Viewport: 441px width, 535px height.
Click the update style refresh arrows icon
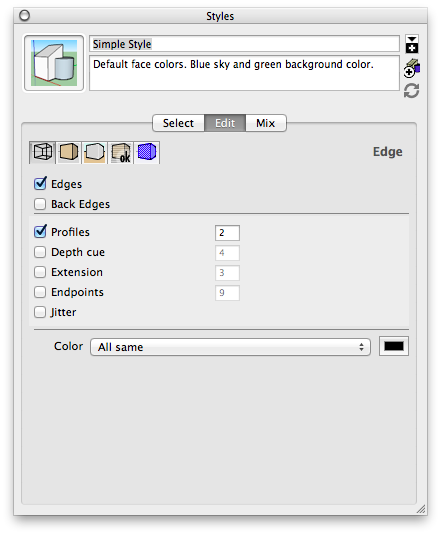pos(411,91)
